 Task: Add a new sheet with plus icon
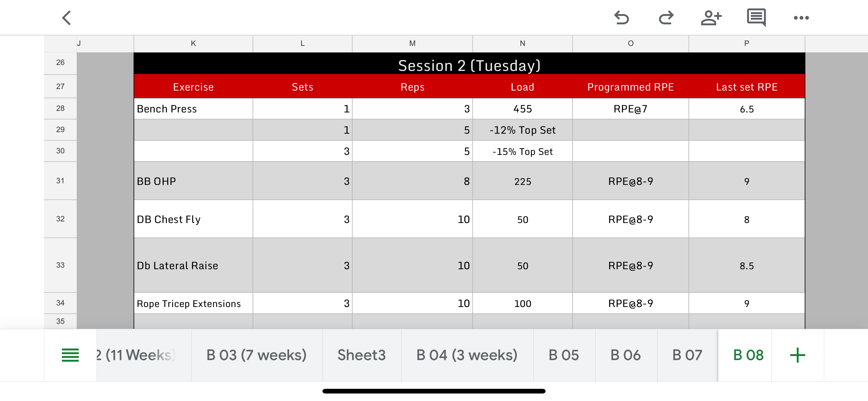797,355
